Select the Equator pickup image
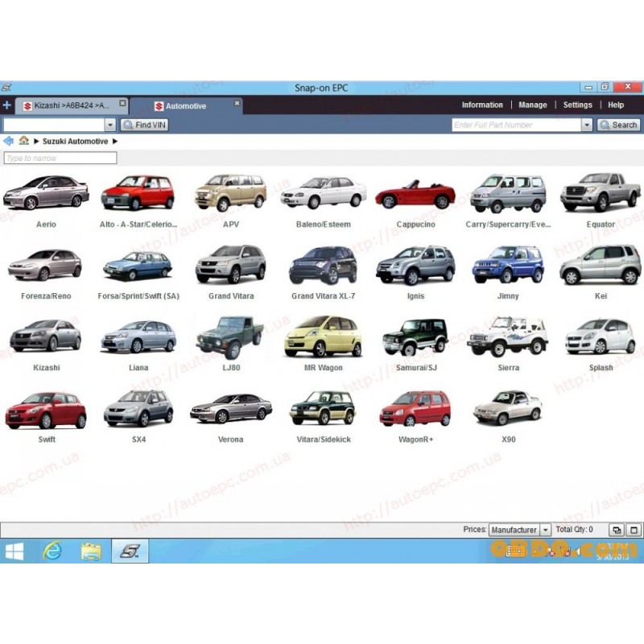 pos(601,192)
